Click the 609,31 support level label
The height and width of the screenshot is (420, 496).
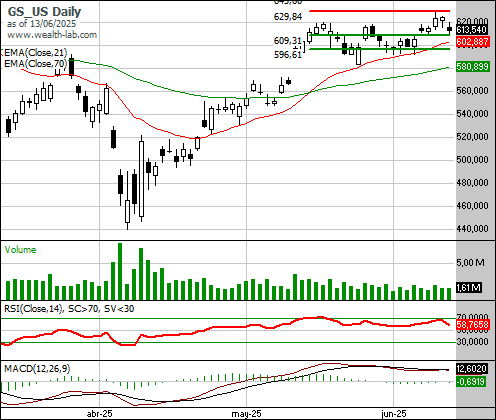[x=288, y=41]
